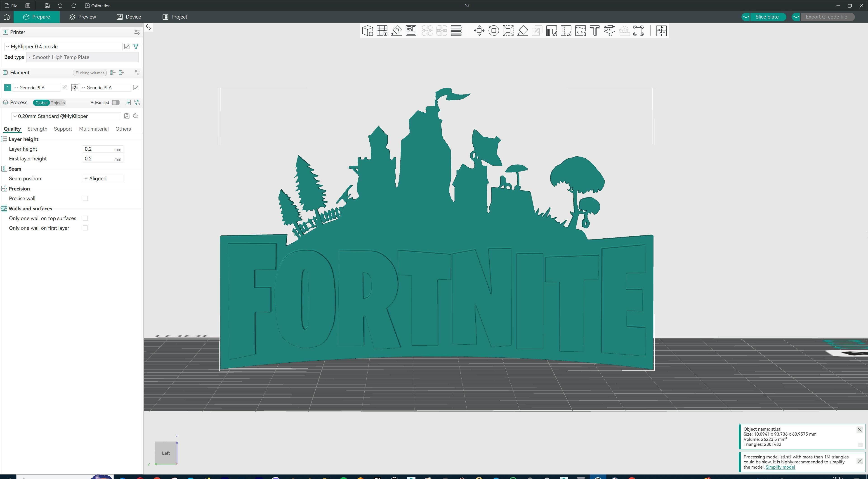The image size is (868, 479).
Task: Edit filament 1 Generic PLA preset
Action: coord(64,88)
